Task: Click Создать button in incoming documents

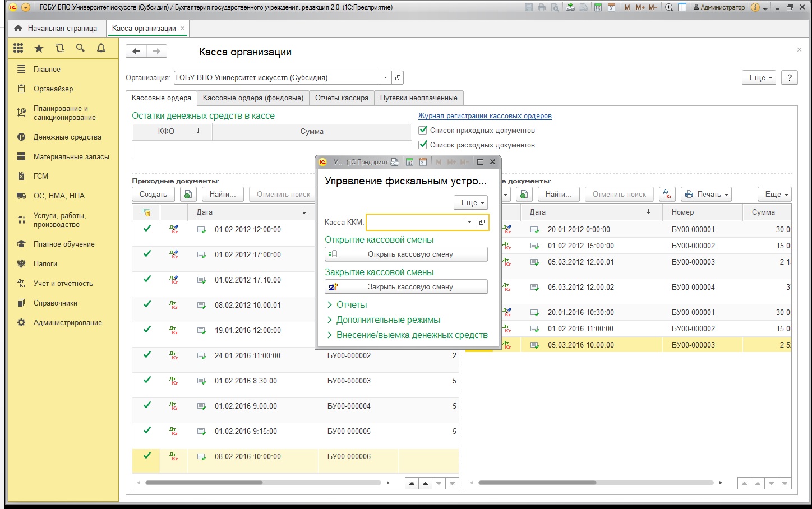Action: coord(153,194)
